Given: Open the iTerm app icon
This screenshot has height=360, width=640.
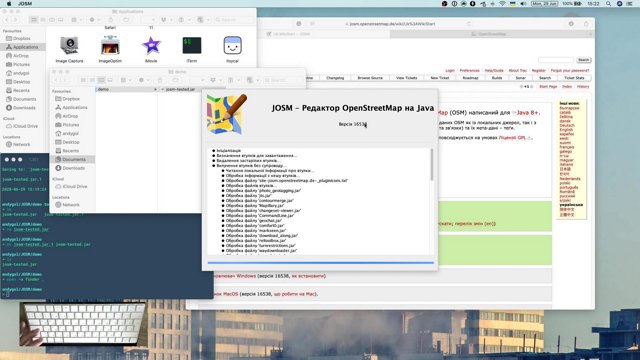Looking at the screenshot, I should pyautogui.click(x=191, y=45).
